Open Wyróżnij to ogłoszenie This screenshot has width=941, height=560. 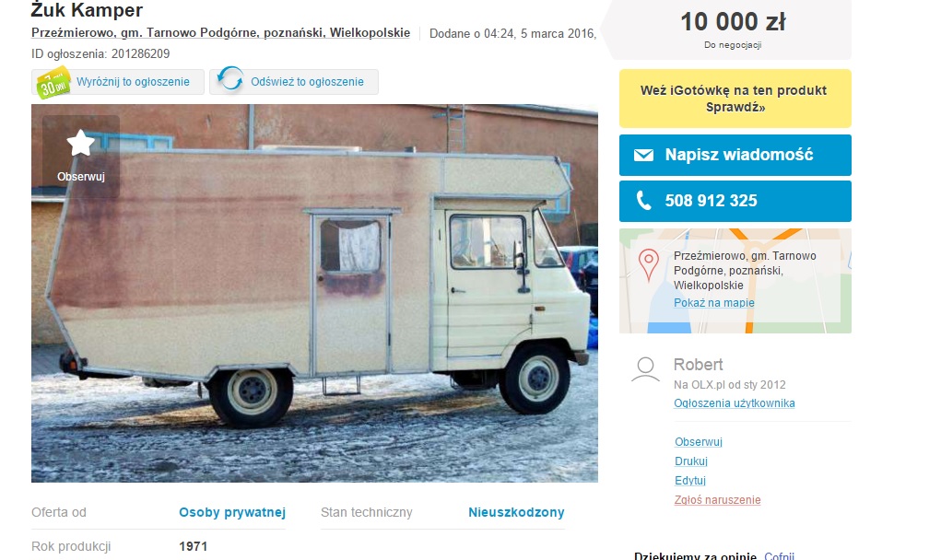[x=118, y=82]
